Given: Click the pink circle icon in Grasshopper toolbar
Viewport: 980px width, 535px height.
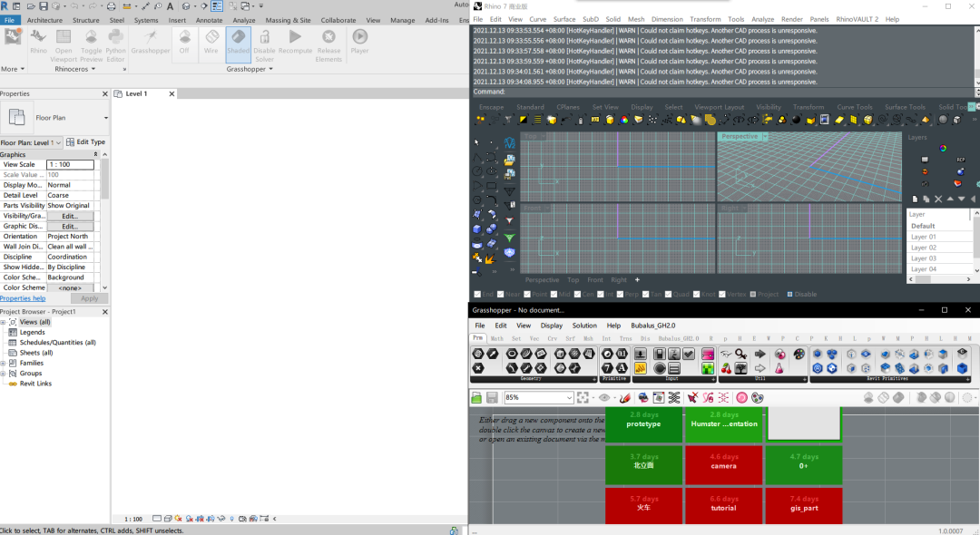Looking at the screenshot, I should pyautogui.click(x=742, y=398).
